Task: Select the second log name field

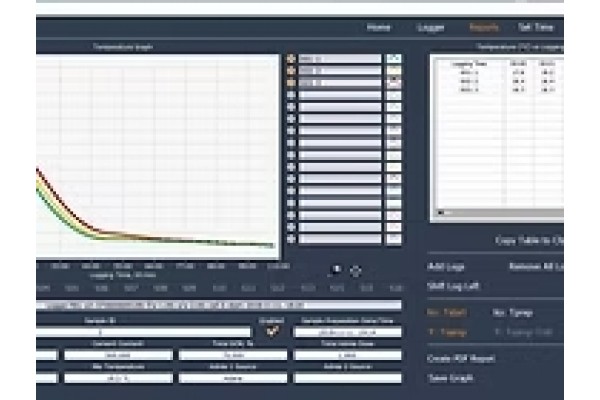Action: [x=340, y=71]
